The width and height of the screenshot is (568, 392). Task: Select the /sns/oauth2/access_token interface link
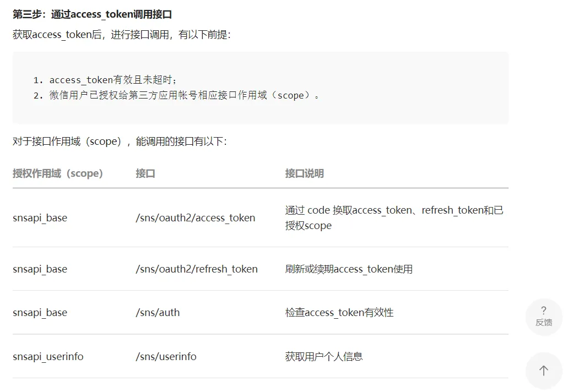(x=196, y=217)
